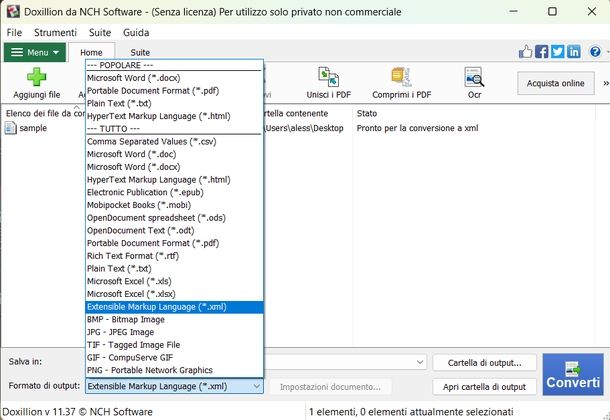
Task: Click the green Aggiungi file plus icon
Action: [37, 77]
